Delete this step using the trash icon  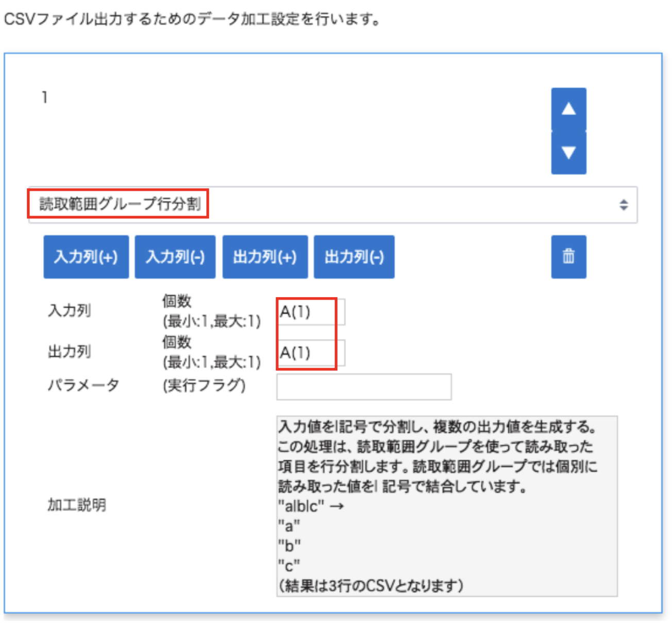pos(568,256)
